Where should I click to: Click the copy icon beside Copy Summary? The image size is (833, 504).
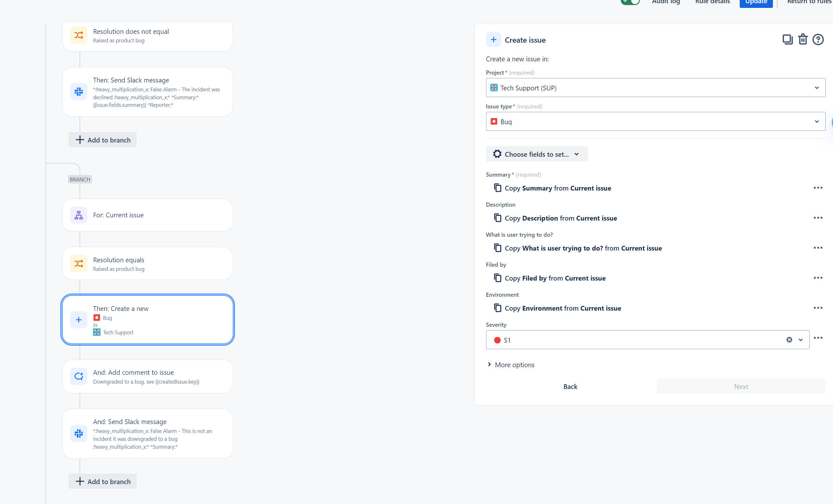498,187
